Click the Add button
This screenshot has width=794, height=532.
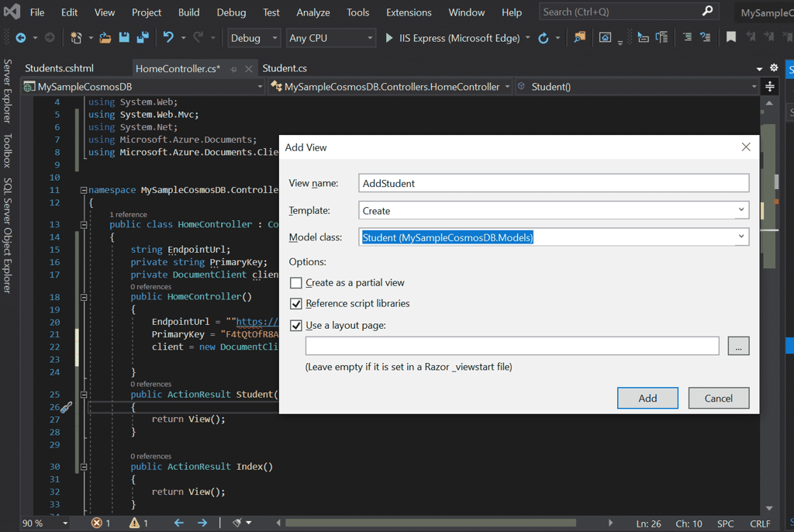647,397
